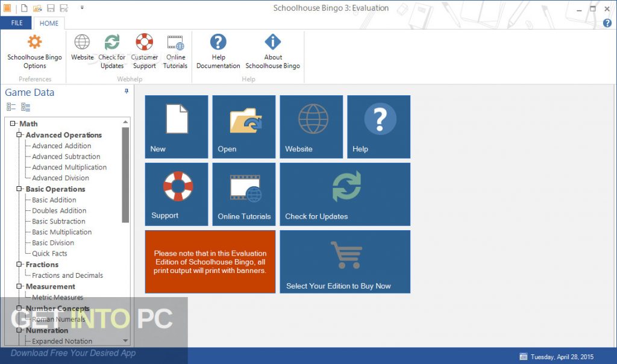The image size is (617, 364).
Task: Click Select Your Edition to Buy Now tile
Action: click(345, 262)
